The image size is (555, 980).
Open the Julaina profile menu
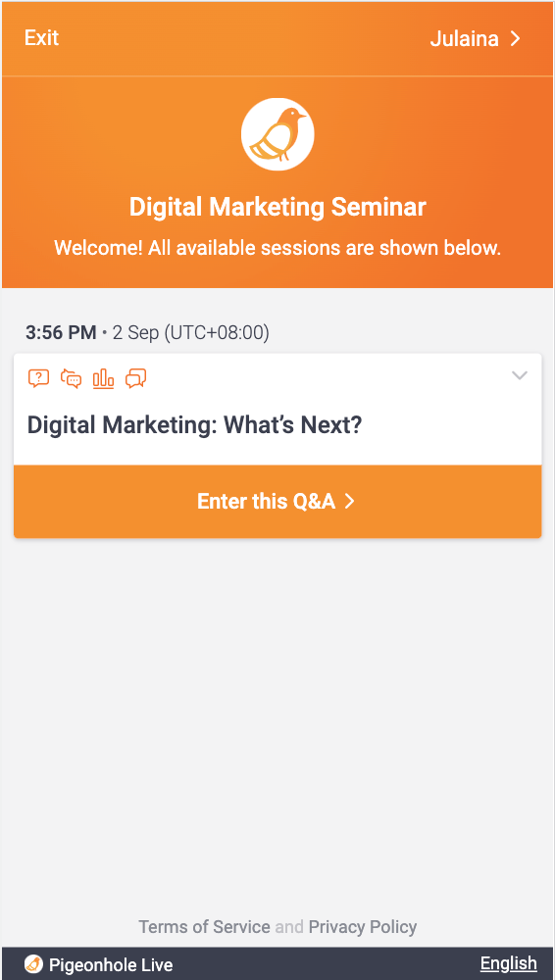click(x=476, y=39)
